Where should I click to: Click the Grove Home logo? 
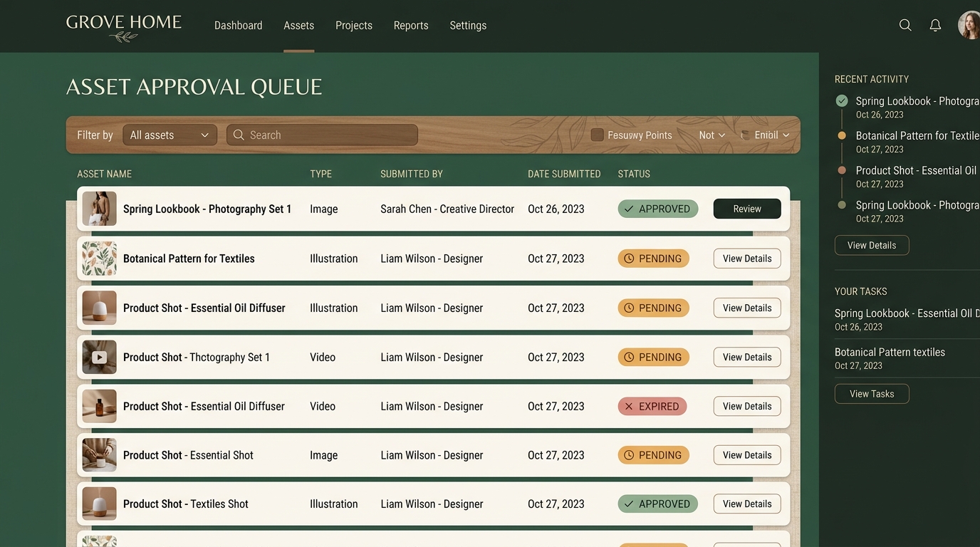point(124,27)
